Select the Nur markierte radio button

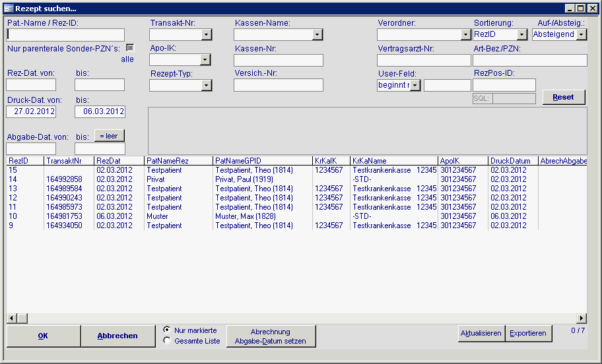[166, 330]
